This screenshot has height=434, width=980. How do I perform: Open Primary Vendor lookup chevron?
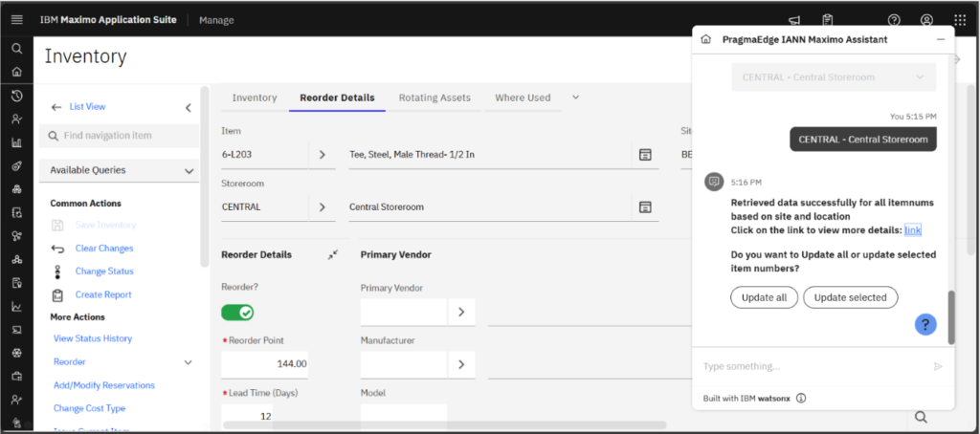pos(461,312)
